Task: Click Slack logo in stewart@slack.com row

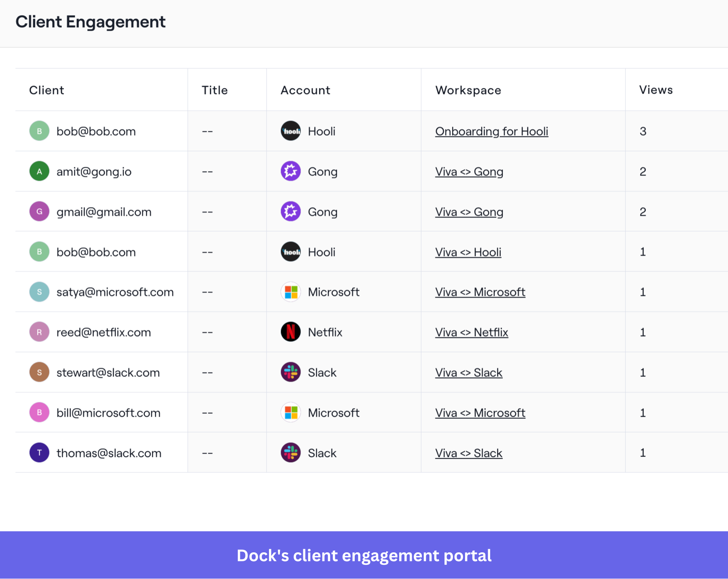Action: [291, 372]
